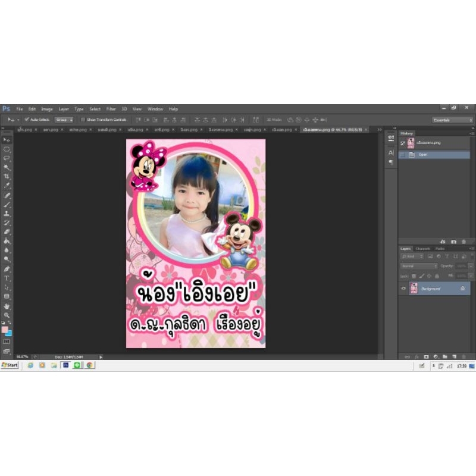Open layer filter Kind dropdown
Image resolution: width=476 pixels, height=476 pixels.
(412, 256)
